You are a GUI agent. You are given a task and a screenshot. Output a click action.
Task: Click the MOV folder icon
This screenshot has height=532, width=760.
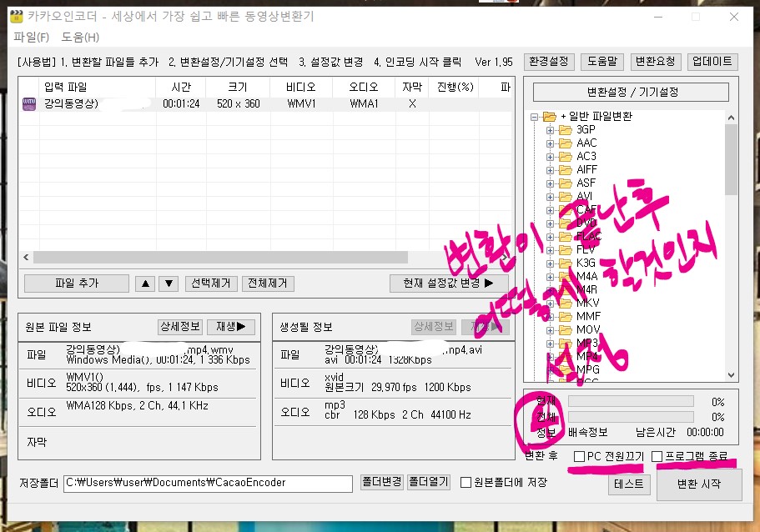pos(565,330)
